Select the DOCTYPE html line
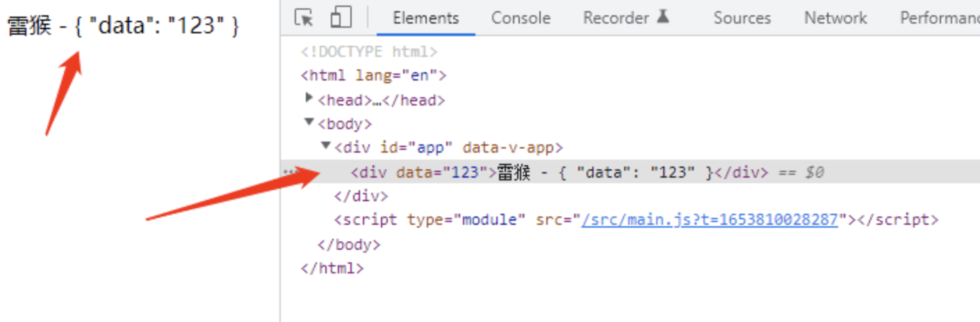 pos(369,52)
